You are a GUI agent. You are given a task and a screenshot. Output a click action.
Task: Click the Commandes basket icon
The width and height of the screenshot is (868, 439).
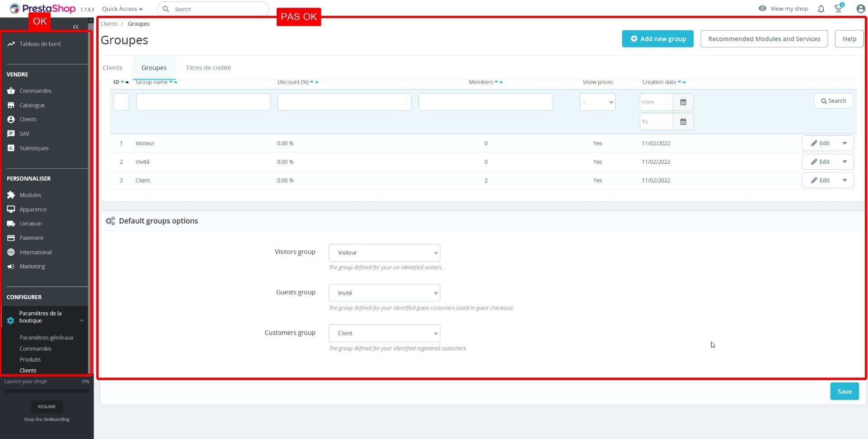tap(11, 91)
